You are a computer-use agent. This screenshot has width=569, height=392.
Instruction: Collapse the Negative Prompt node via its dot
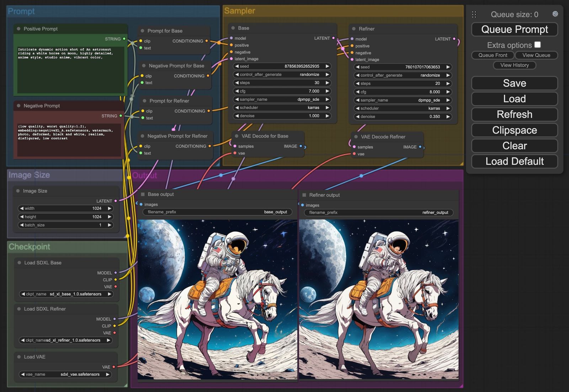[18, 106]
